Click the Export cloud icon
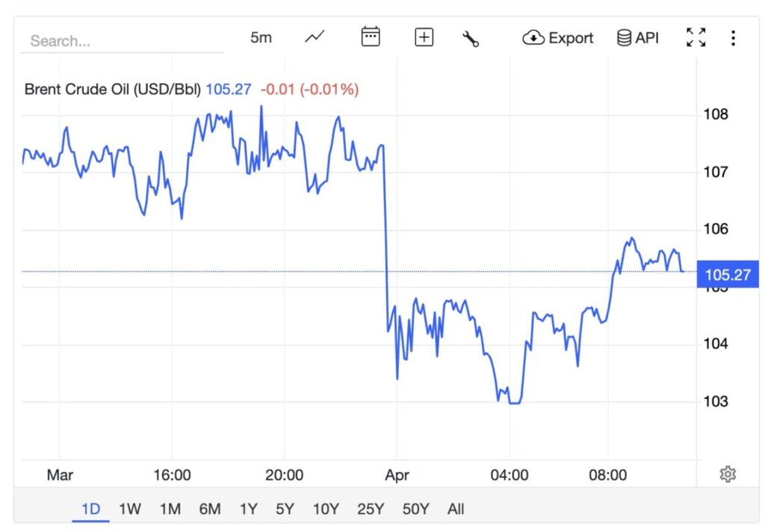This screenshot has width=765, height=532. click(x=532, y=37)
